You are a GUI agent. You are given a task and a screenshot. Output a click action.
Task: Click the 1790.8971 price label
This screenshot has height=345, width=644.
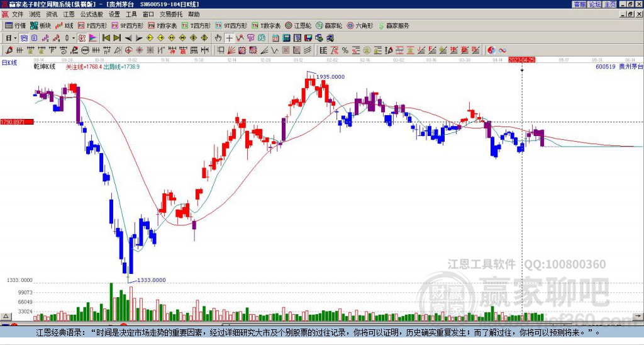tap(17, 122)
